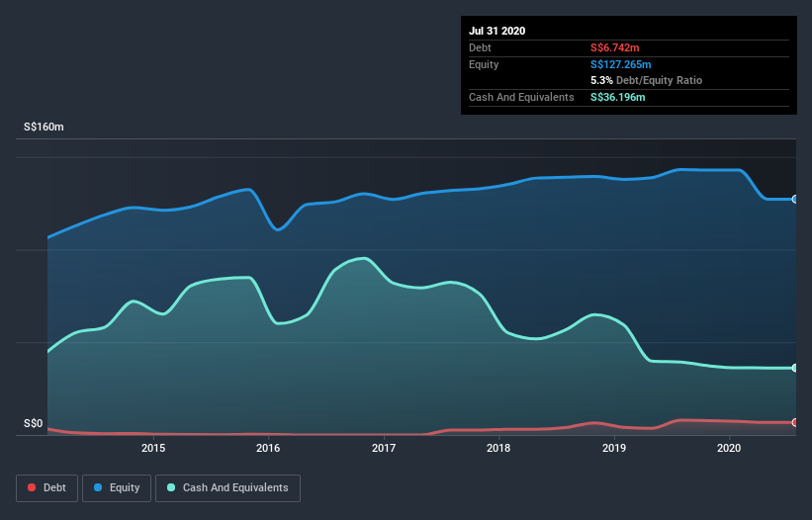Select the 2015 axis label
This screenshot has width=812, height=520.
pyautogui.click(x=153, y=448)
